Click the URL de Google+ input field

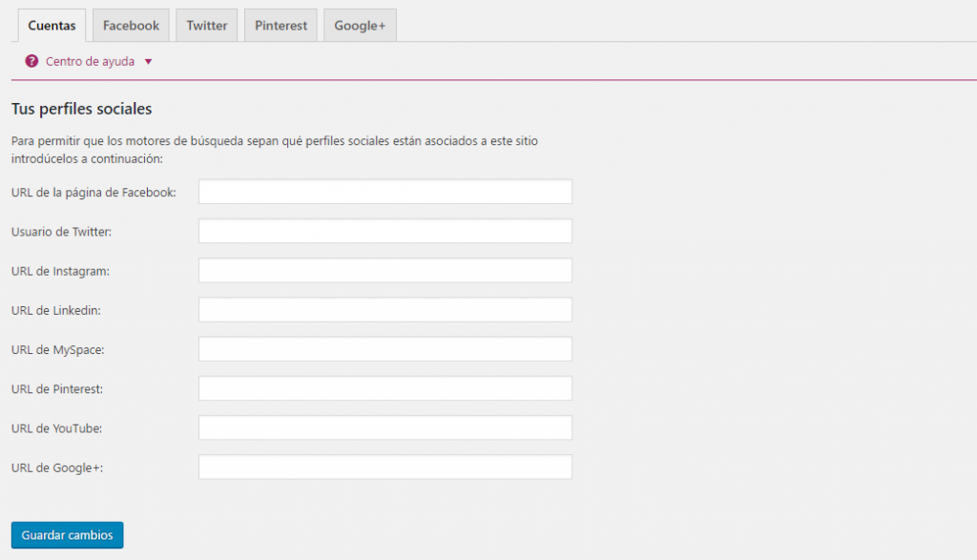pos(385,467)
